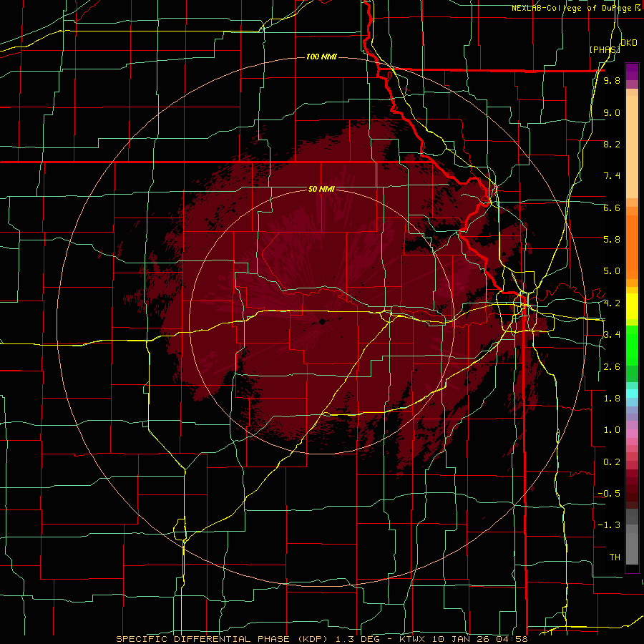Click the purple band atop the color scale

(632, 72)
